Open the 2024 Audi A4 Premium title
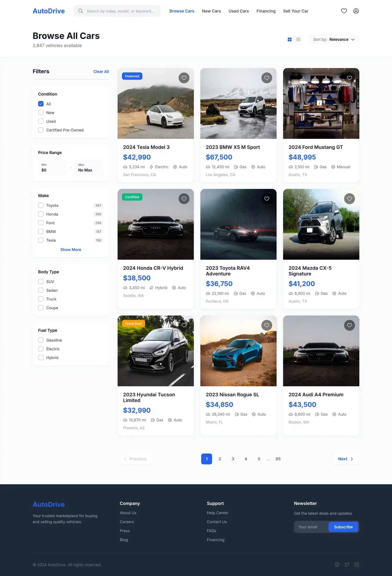 coord(316,395)
